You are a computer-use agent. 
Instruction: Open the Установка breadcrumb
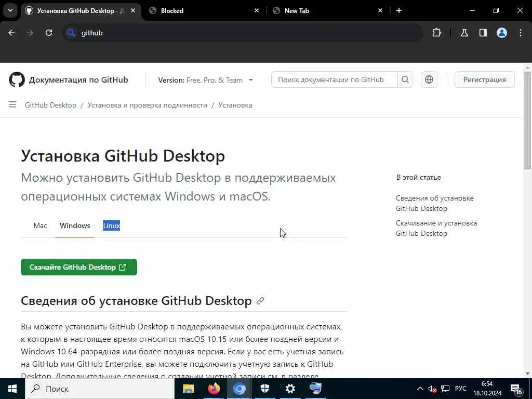tap(235, 105)
